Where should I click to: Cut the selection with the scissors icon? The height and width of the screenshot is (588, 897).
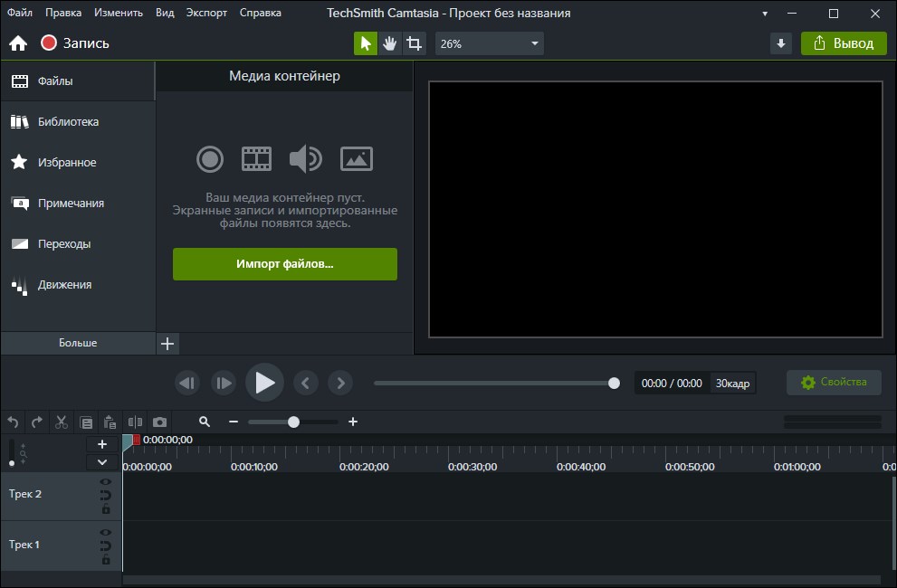[61, 422]
